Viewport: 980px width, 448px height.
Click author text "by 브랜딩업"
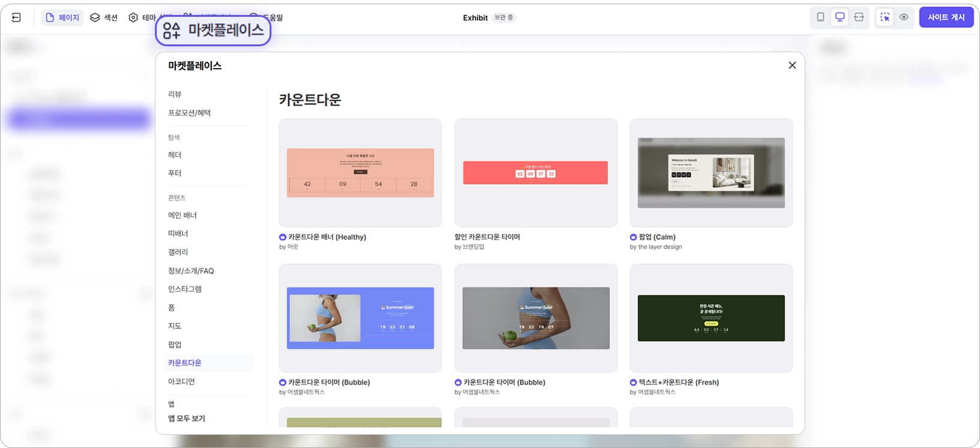tap(470, 247)
